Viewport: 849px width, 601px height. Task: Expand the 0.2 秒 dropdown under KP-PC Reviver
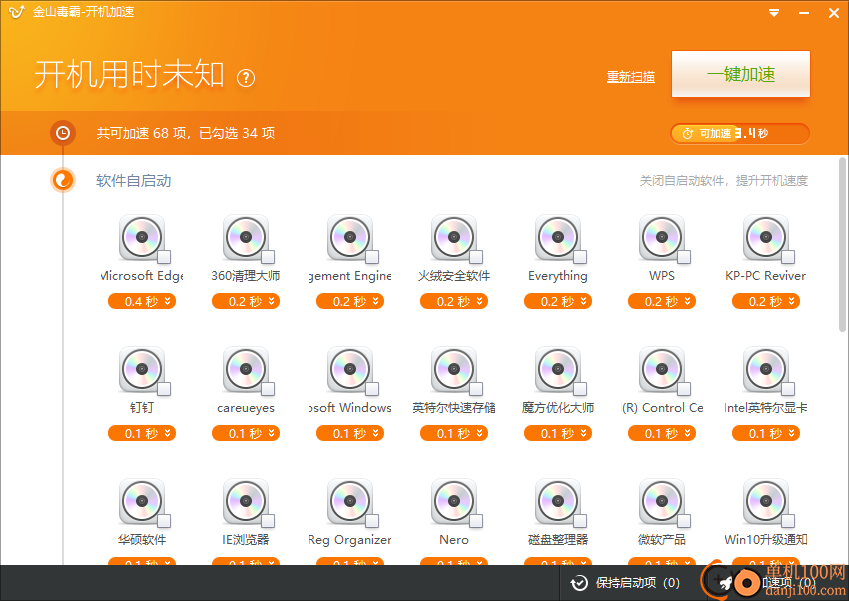(x=766, y=301)
